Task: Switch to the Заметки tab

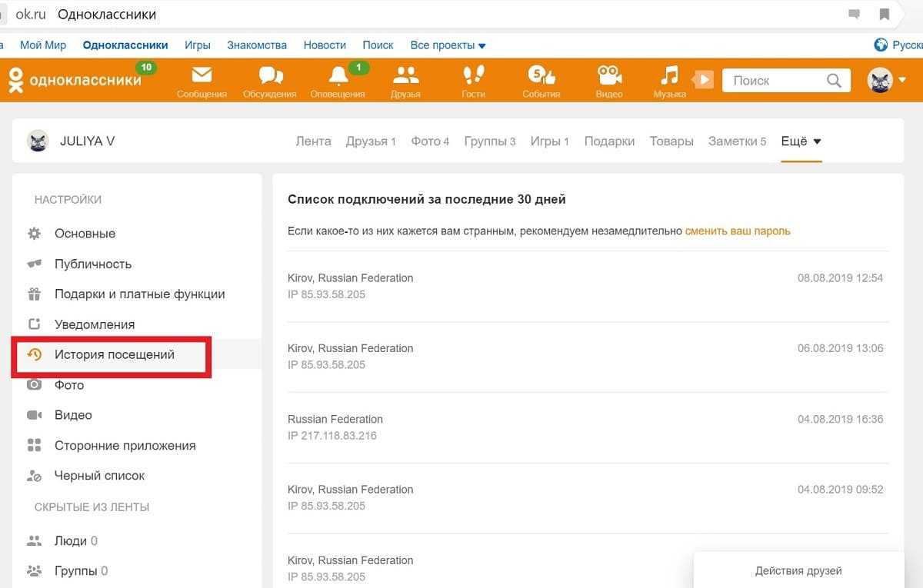Action: 737,141
